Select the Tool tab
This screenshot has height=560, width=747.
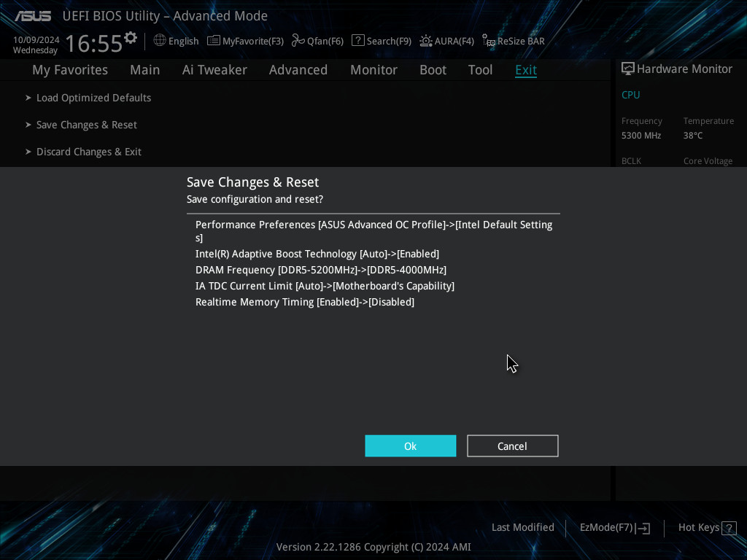(x=480, y=70)
